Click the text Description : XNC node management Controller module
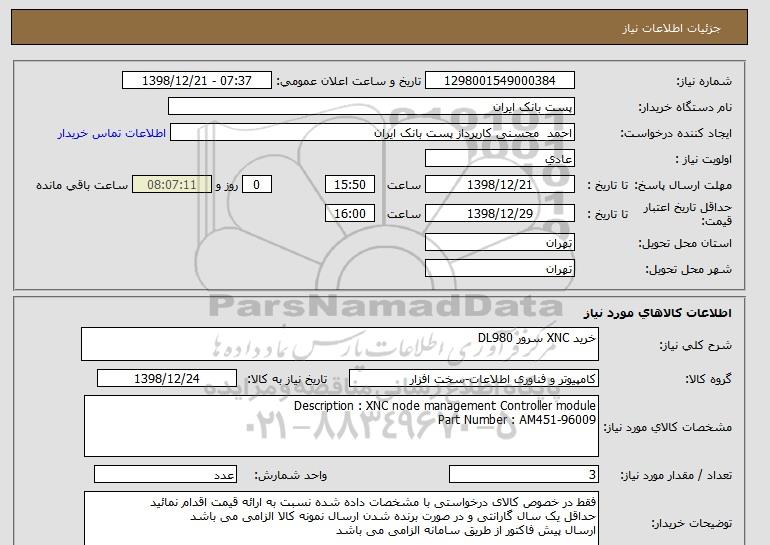 pos(445,406)
